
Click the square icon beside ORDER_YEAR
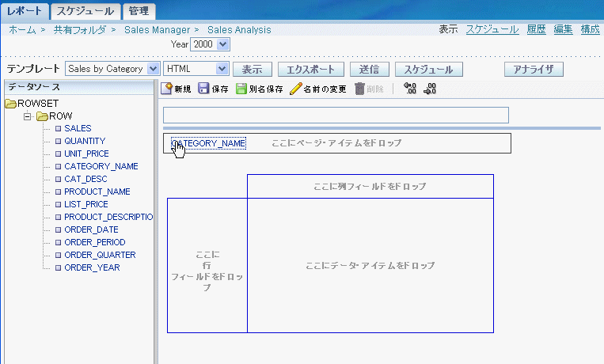58,267
